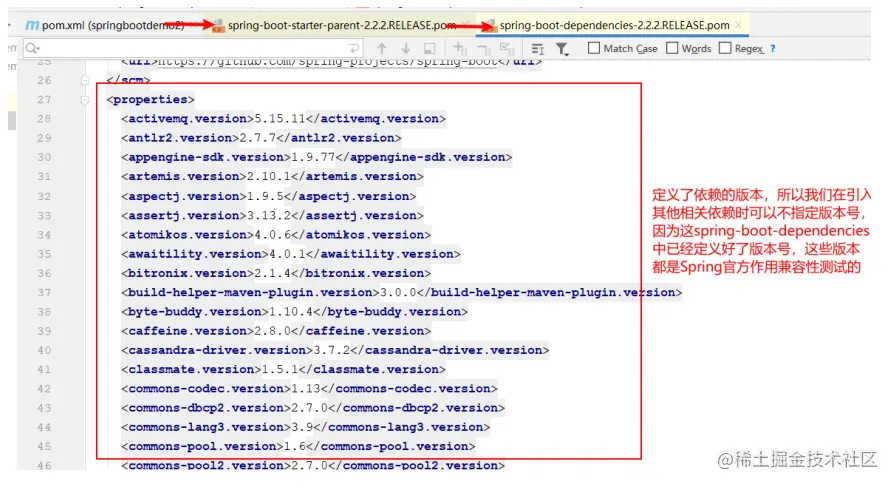Click the <properties> opening tag

tap(151, 99)
